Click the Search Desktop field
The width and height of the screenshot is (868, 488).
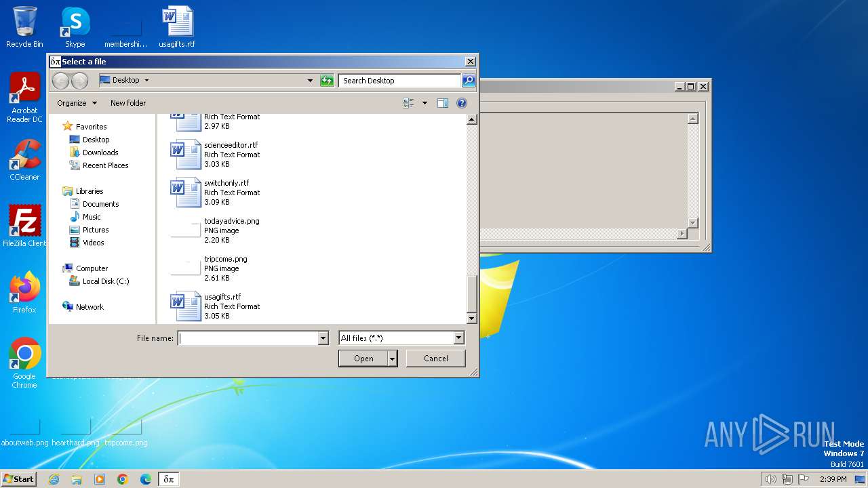click(399, 81)
